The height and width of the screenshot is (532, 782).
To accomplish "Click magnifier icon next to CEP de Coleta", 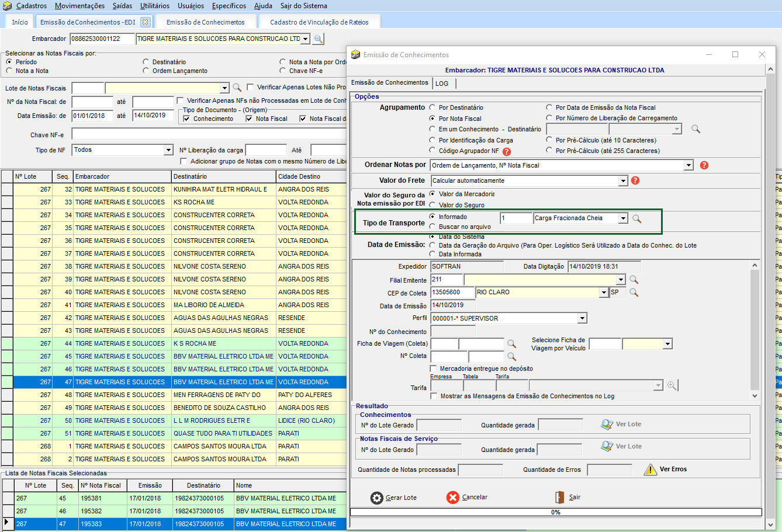I will [634, 293].
